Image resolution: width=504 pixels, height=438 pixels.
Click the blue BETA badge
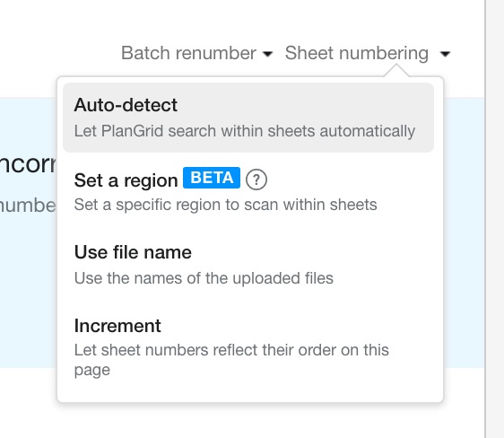click(212, 178)
